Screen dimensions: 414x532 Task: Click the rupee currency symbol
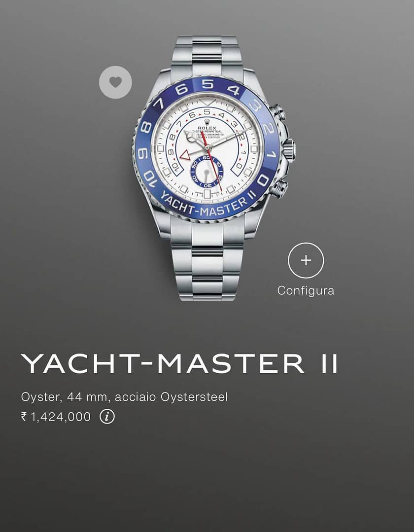(24, 416)
